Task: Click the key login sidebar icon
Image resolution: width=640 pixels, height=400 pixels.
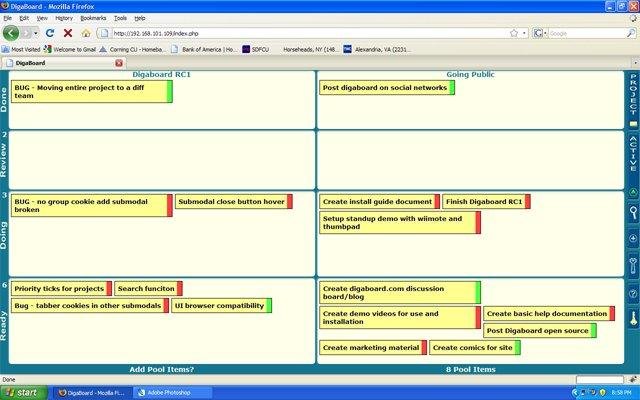Action: 633,318
